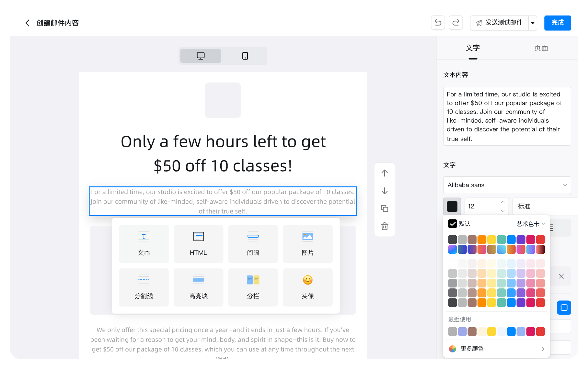588x369 pixels.
Task: Click the undo arrow icon
Action: coord(438,23)
